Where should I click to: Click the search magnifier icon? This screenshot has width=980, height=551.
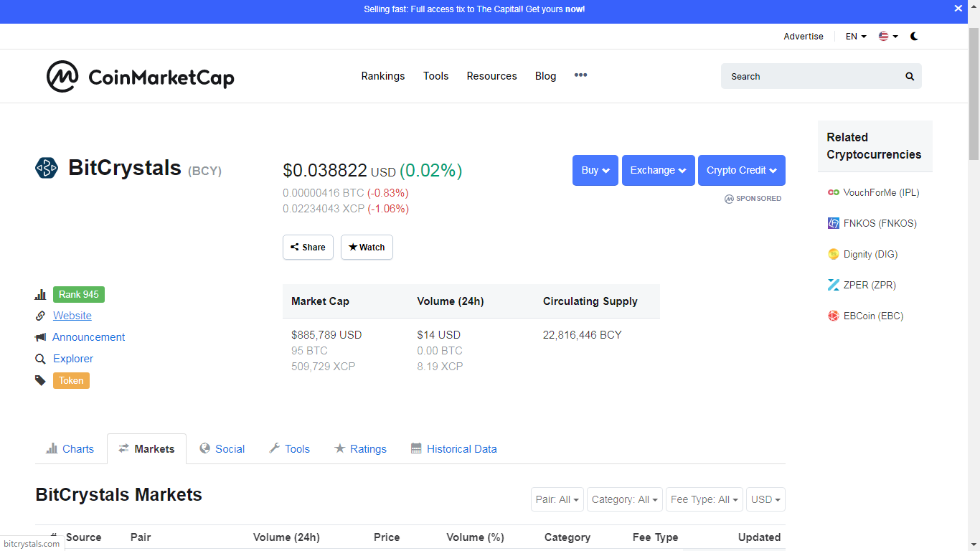tap(910, 76)
